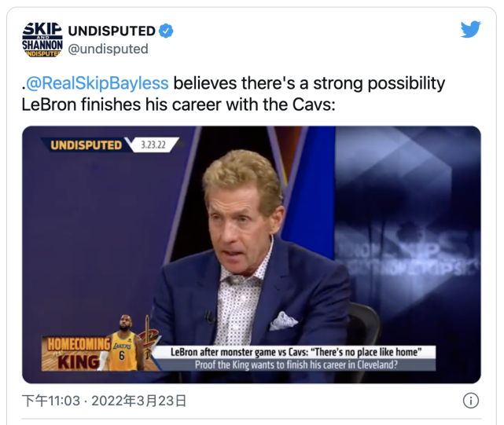Click the LeBron Lakers jersey image

point(123,343)
